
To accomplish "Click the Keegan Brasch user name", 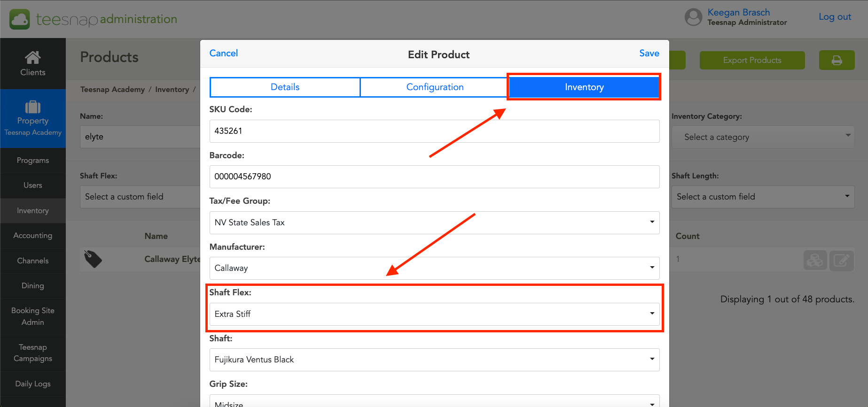I will pyautogui.click(x=739, y=13).
